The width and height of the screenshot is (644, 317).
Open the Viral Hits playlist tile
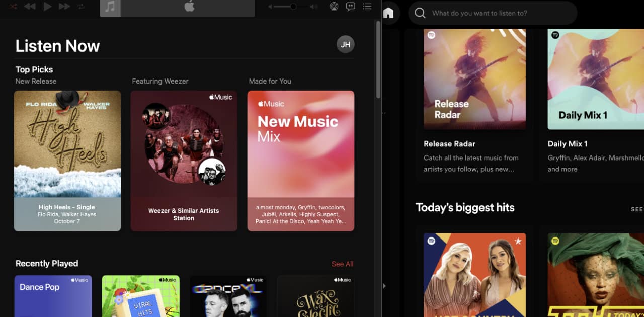coord(141,296)
